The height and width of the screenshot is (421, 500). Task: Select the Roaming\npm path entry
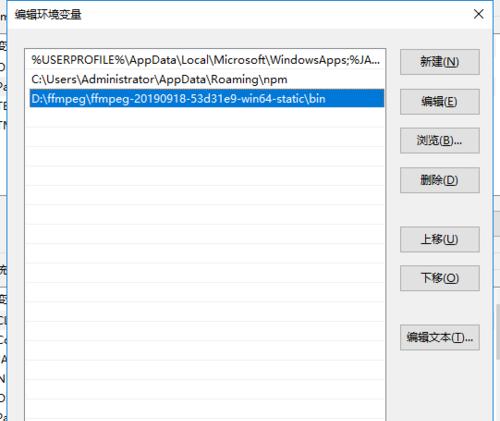click(x=207, y=79)
